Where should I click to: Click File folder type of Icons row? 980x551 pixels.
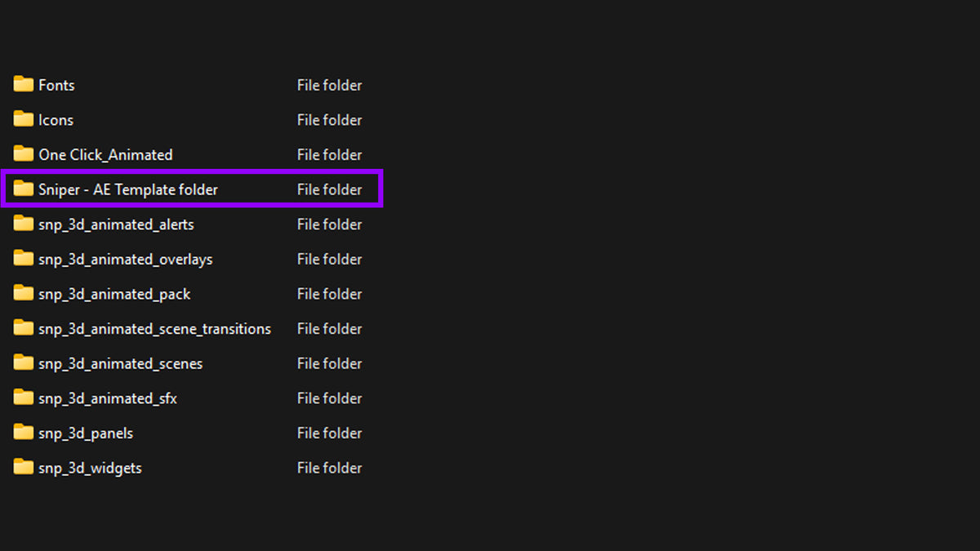329,120
